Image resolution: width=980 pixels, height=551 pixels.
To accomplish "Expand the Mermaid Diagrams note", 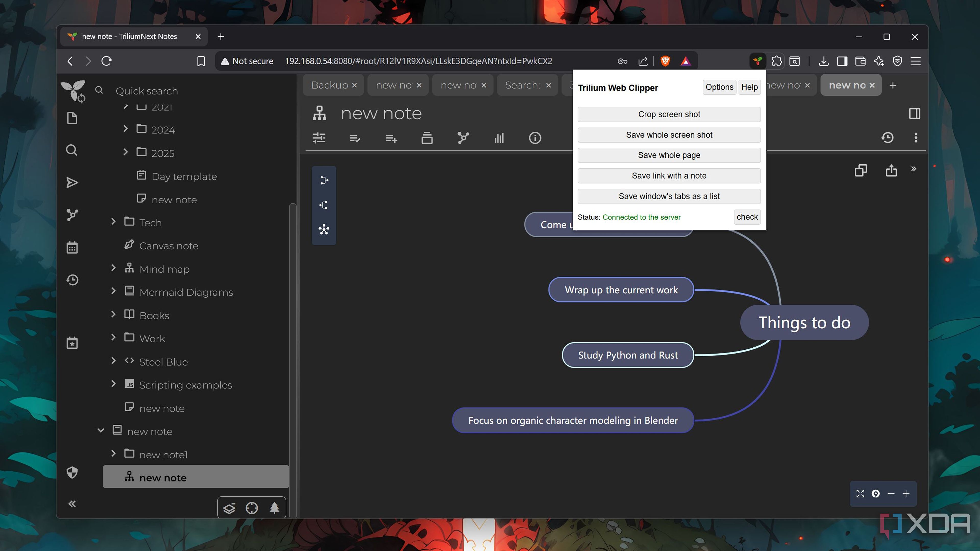I will [x=113, y=291].
